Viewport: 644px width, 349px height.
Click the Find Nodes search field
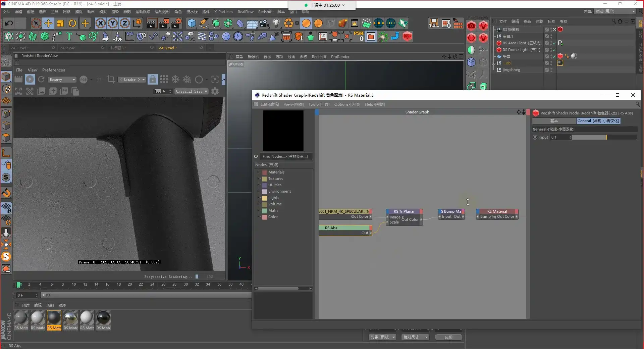[285, 156]
